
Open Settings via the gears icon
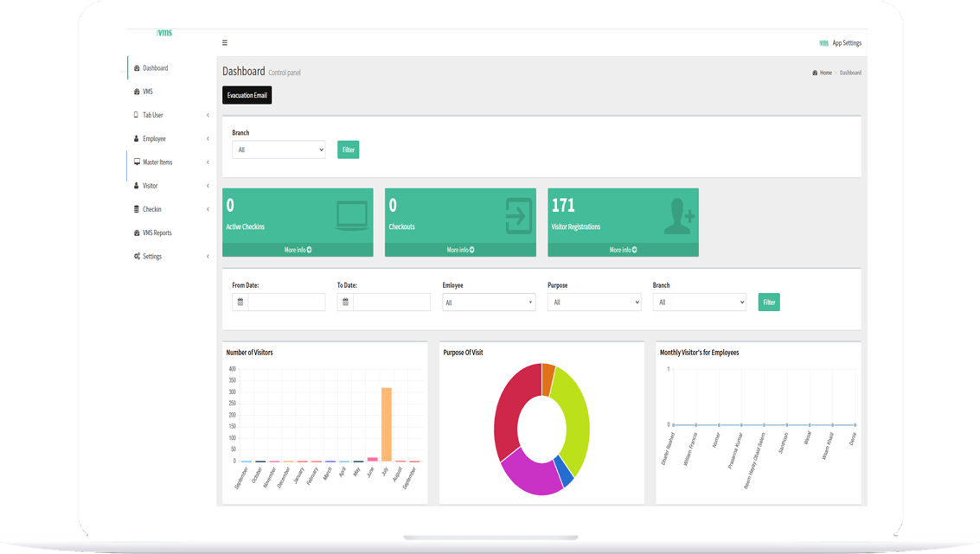(x=136, y=256)
